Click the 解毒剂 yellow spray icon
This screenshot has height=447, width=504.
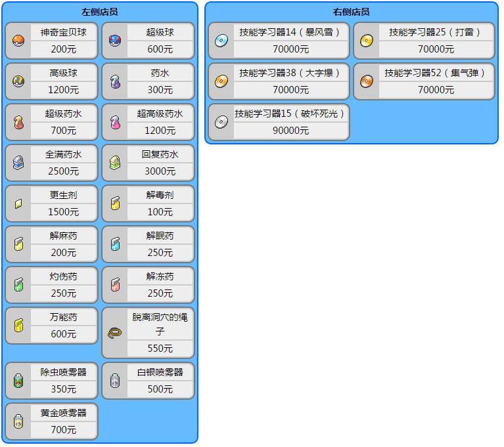115,203
